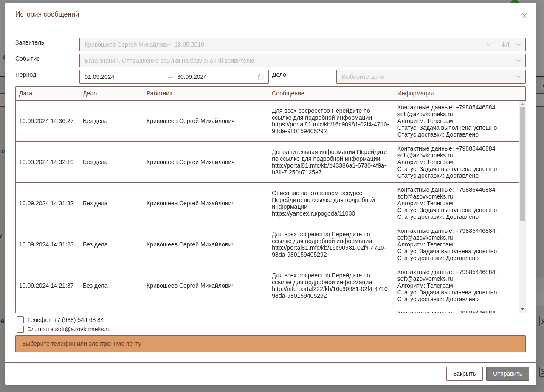Open the Выберите дело dropdown
The image size is (544, 392).
[431, 77]
